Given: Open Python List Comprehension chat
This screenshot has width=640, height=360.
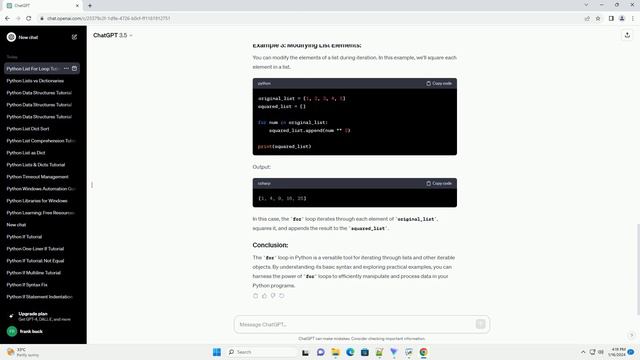Looking at the screenshot, I should click(42, 141).
